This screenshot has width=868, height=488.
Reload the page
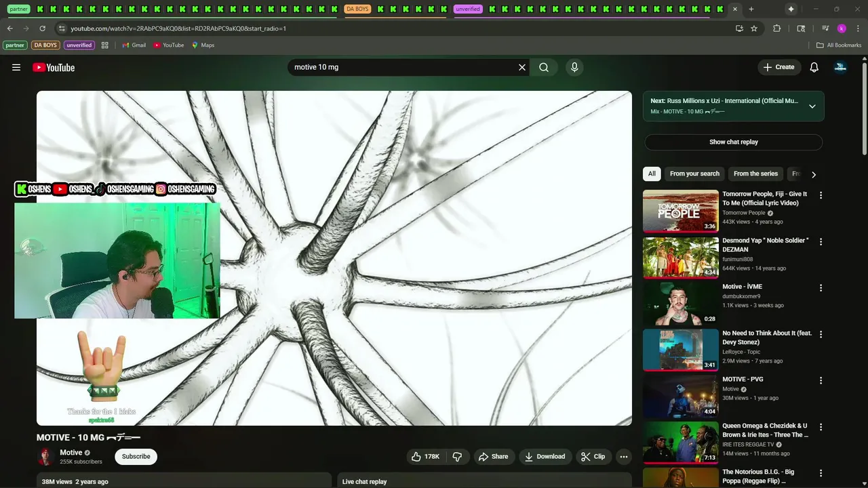point(42,28)
